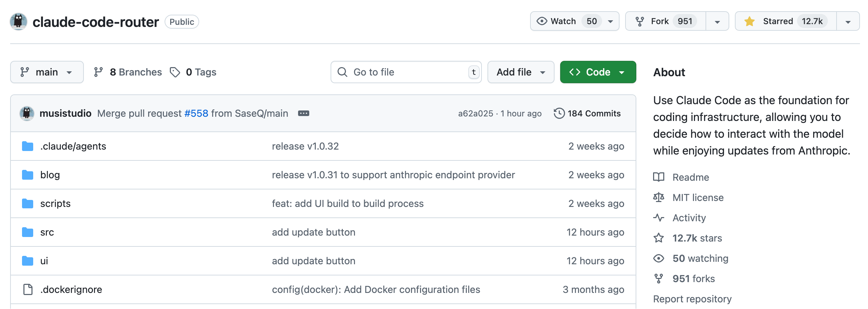
Task: Open the src folder name
Action: pos(47,232)
